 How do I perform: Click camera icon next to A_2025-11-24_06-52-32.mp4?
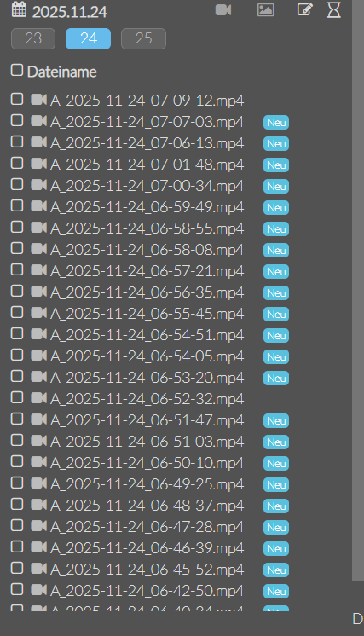[39, 397]
